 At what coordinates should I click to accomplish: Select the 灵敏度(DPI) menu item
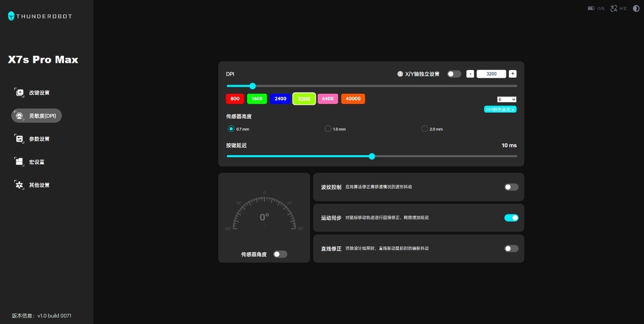click(37, 116)
